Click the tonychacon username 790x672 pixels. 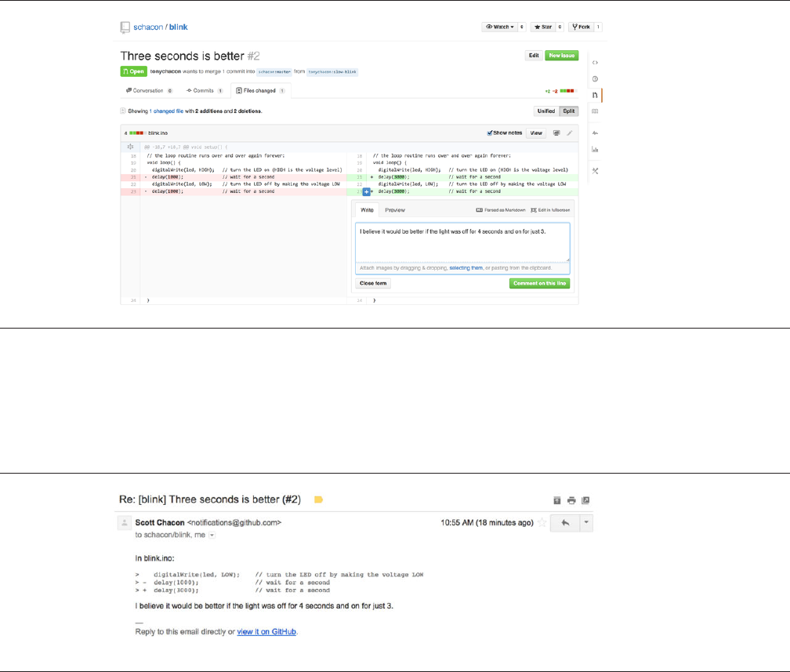165,71
